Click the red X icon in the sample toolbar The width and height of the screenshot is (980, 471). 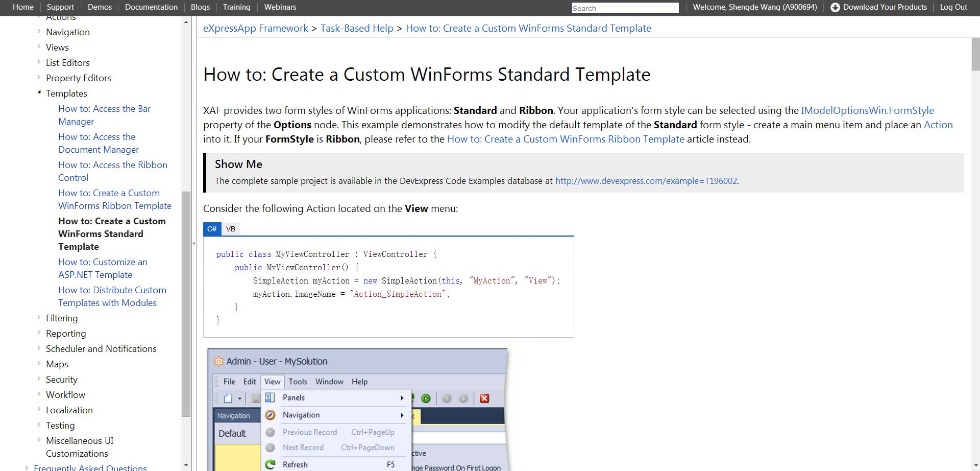click(x=484, y=398)
